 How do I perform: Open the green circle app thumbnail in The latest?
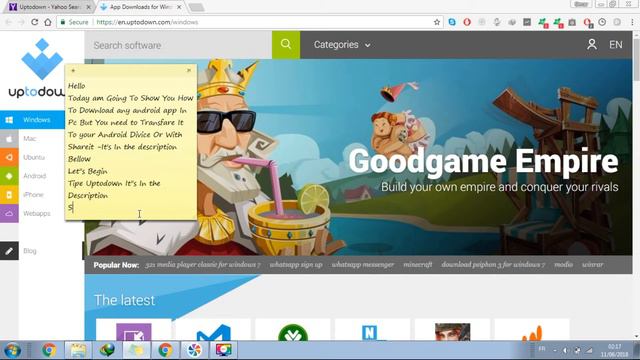tap(293, 332)
